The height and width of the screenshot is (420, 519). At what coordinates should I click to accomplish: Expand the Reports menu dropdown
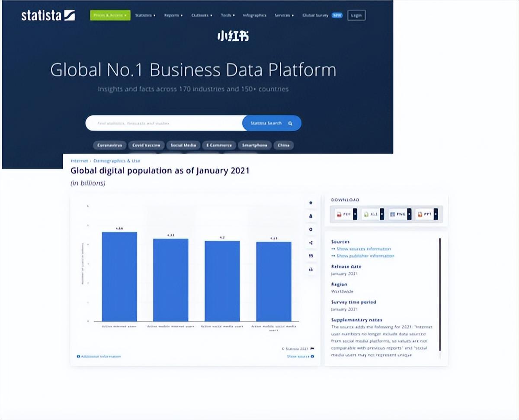[x=173, y=15]
